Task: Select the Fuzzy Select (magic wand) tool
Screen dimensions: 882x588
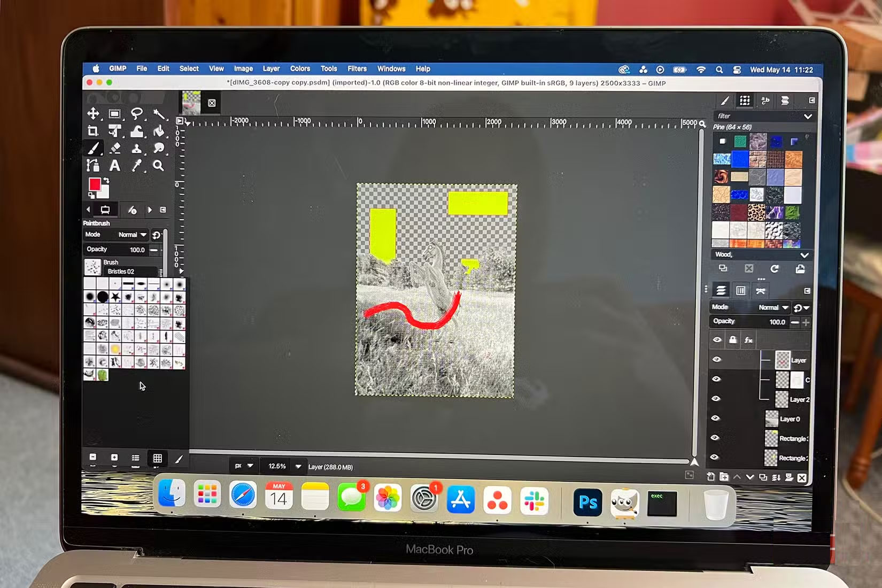Action: tap(159, 113)
